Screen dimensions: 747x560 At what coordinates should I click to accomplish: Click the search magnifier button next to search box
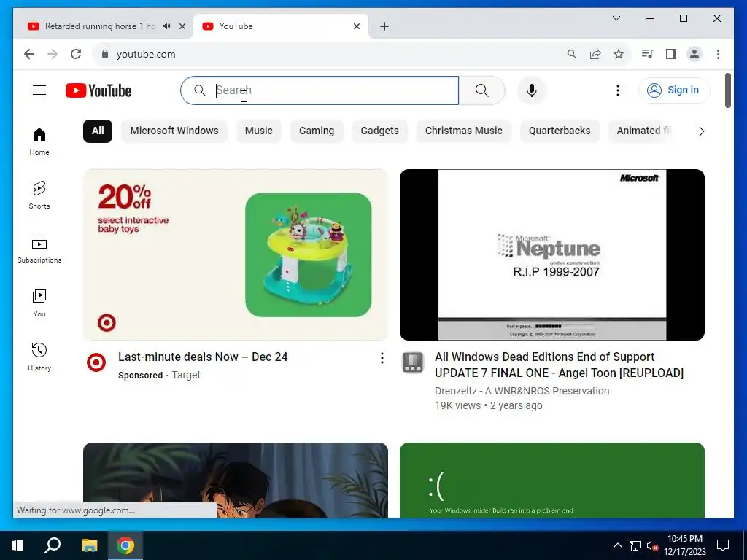click(481, 90)
